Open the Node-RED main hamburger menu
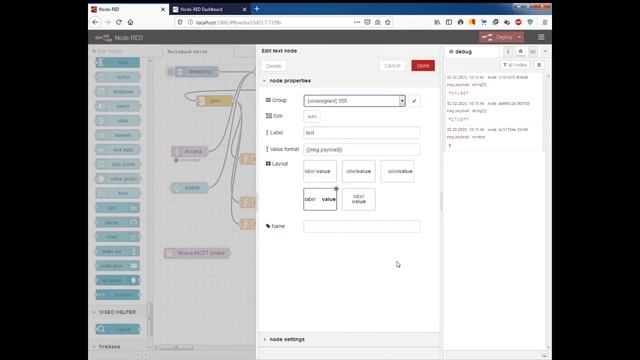Screen dimensions: 640x360 point(541,37)
